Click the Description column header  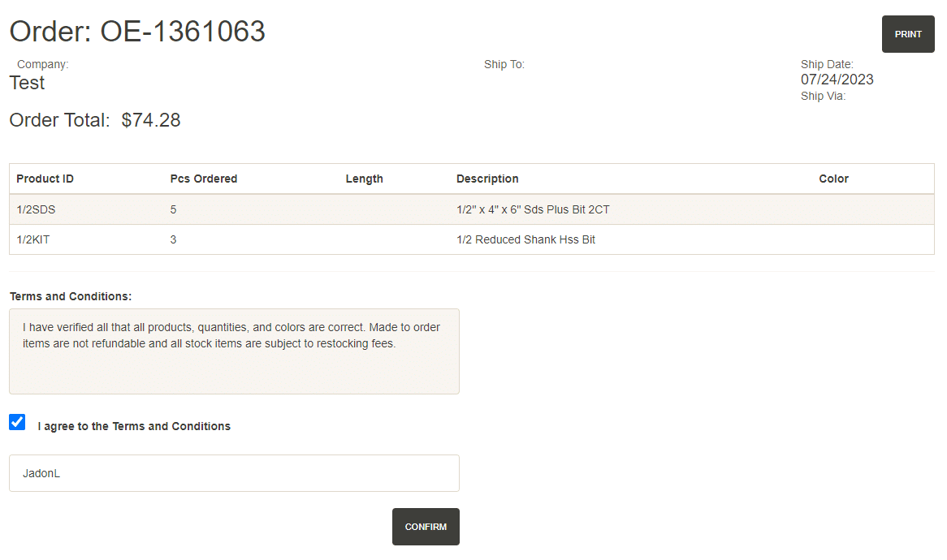487,179
